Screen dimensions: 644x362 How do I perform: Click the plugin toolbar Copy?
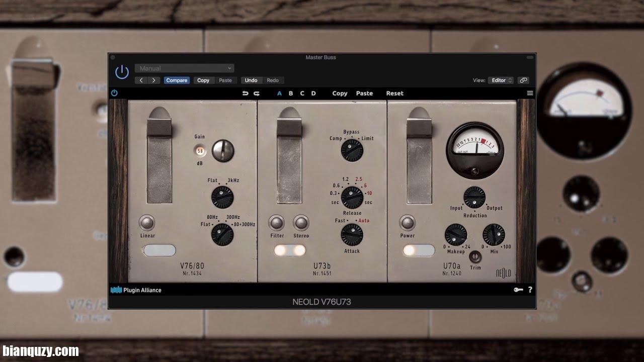point(340,94)
